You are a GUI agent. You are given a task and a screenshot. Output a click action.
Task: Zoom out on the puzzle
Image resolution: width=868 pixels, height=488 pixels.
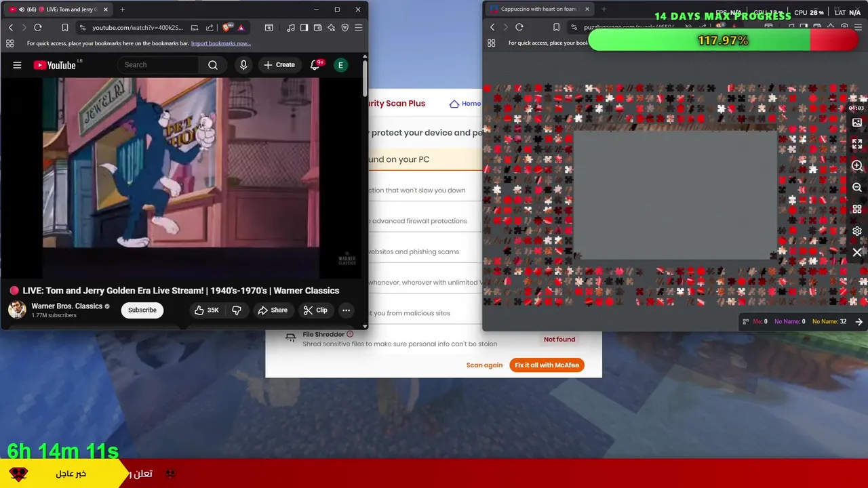click(857, 188)
